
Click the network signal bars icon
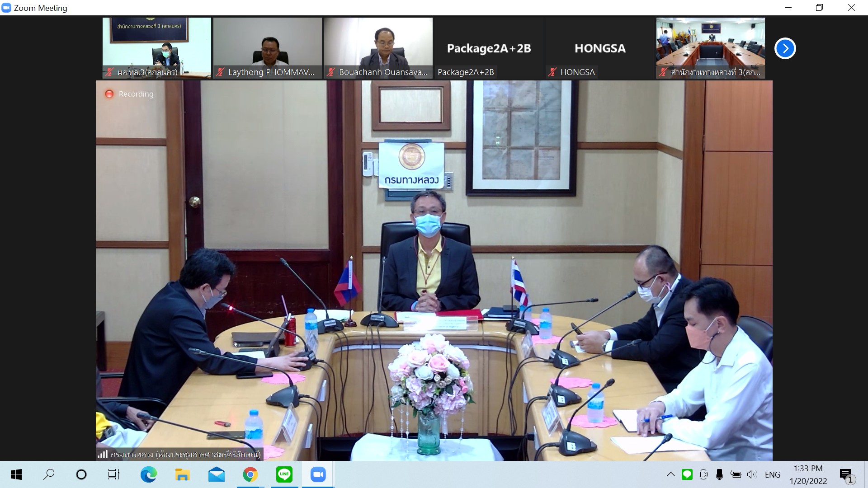pos(103,454)
